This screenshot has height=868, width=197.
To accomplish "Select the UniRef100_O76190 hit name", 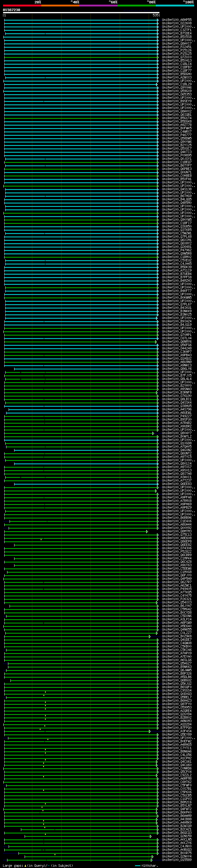I will 177,396.
